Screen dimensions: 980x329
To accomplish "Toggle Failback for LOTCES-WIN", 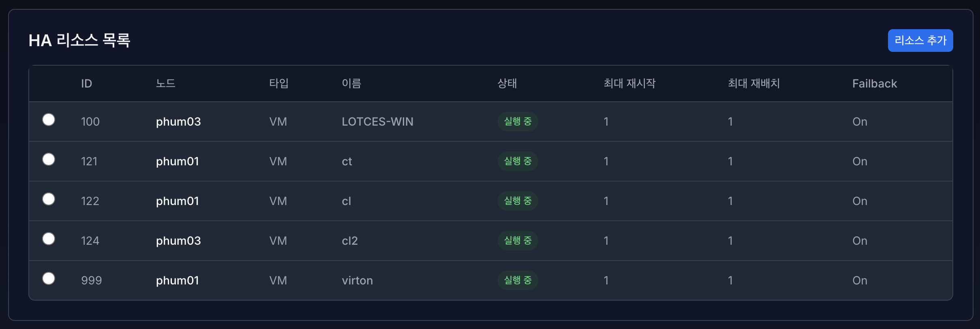I will pos(859,122).
